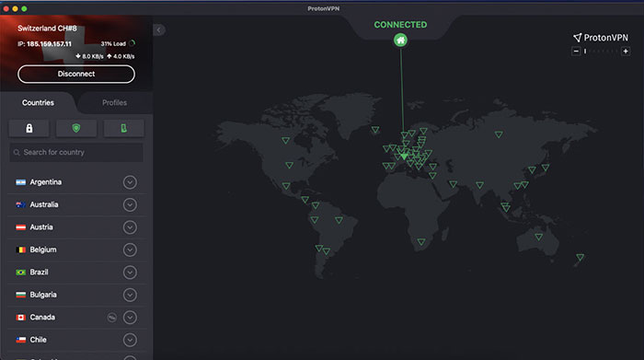The image size is (644, 360).
Task: Select the India server marker on map
Action: pyautogui.click(x=479, y=185)
